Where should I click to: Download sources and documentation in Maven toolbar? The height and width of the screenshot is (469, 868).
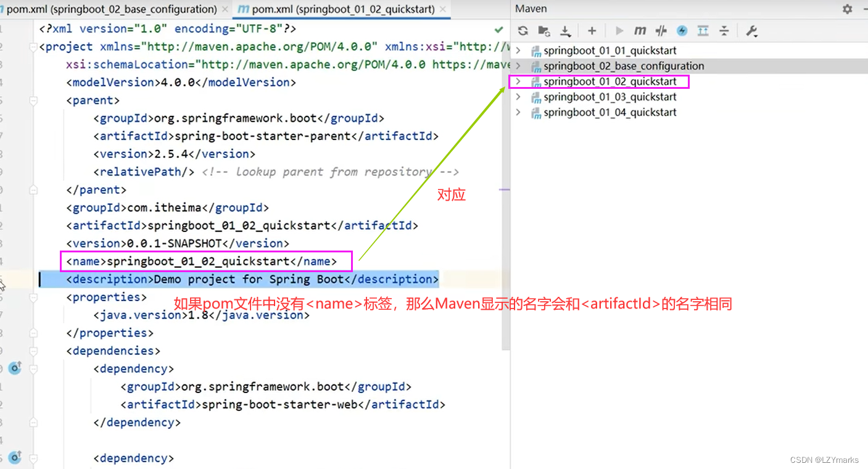(565, 31)
